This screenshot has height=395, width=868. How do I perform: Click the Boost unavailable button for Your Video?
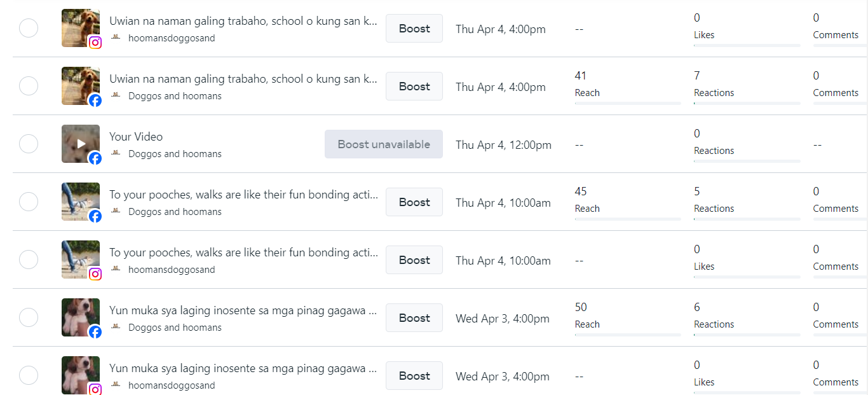(384, 144)
